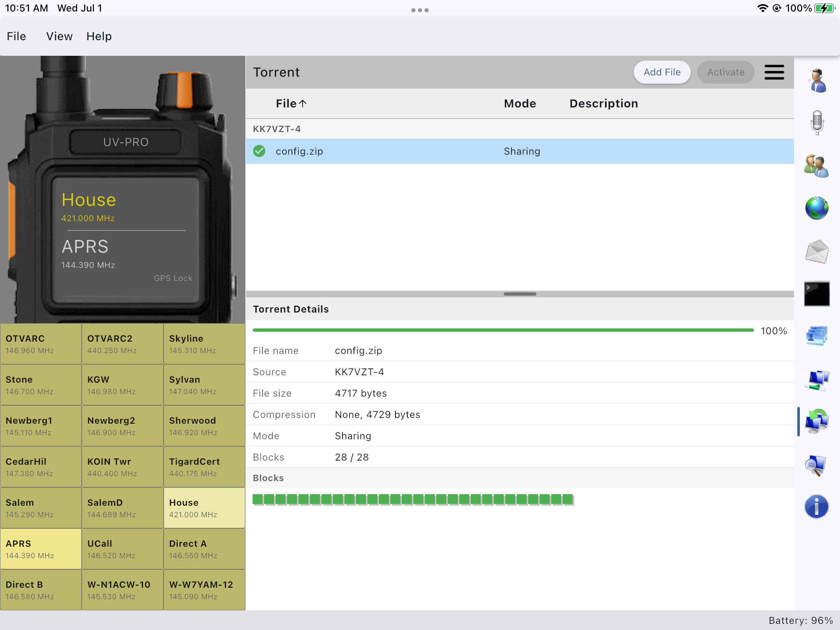The width and height of the screenshot is (840, 630).
Task: Click the File size value 4717 bytes
Action: [x=361, y=393]
